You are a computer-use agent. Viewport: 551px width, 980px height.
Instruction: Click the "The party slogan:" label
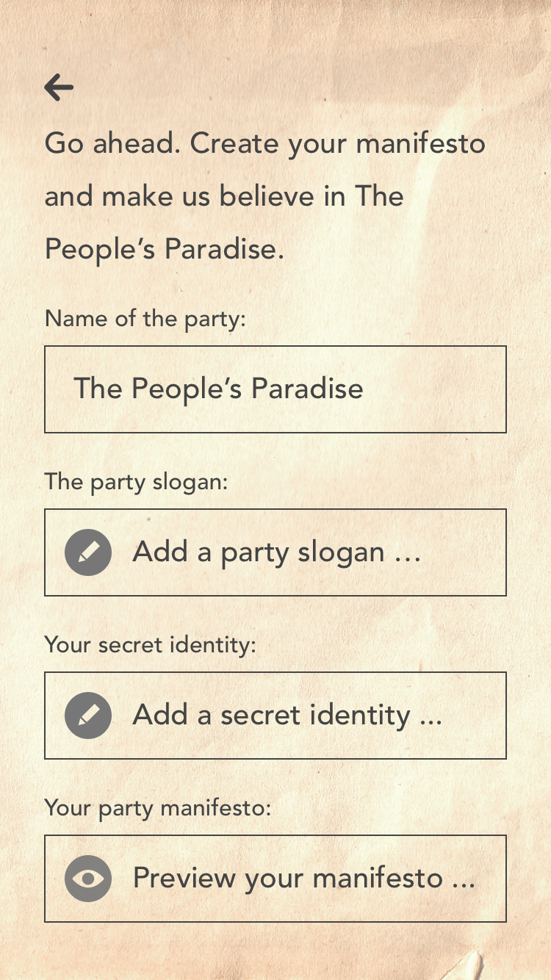[x=137, y=482]
